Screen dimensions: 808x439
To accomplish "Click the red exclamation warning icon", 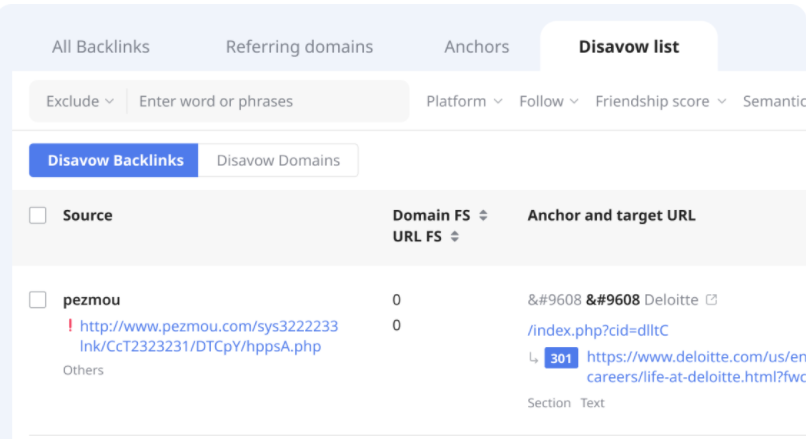I will [x=70, y=326].
